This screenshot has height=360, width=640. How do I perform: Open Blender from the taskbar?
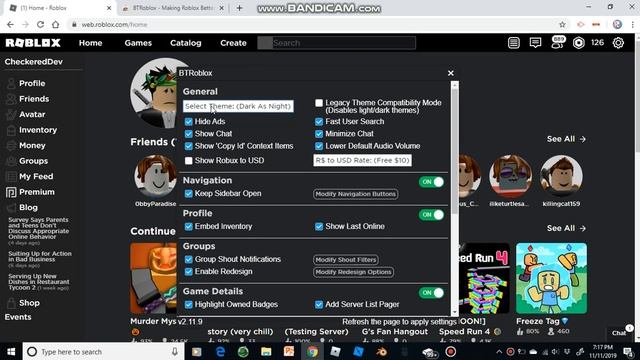pyautogui.click(x=381, y=351)
